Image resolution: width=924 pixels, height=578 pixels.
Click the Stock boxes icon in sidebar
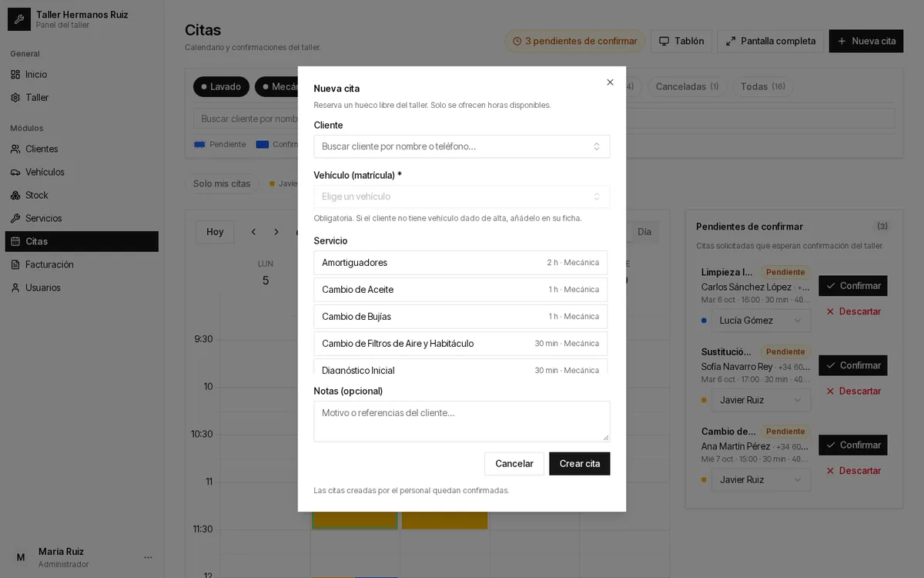click(15, 195)
